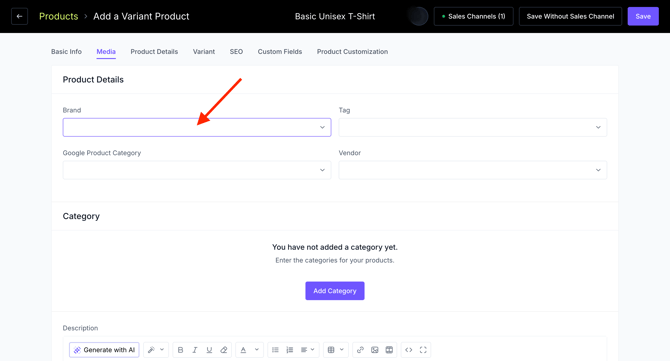Screen dimensions: 670x361
Task: Click Save Without Sales Channel
Action: pos(570,16)
